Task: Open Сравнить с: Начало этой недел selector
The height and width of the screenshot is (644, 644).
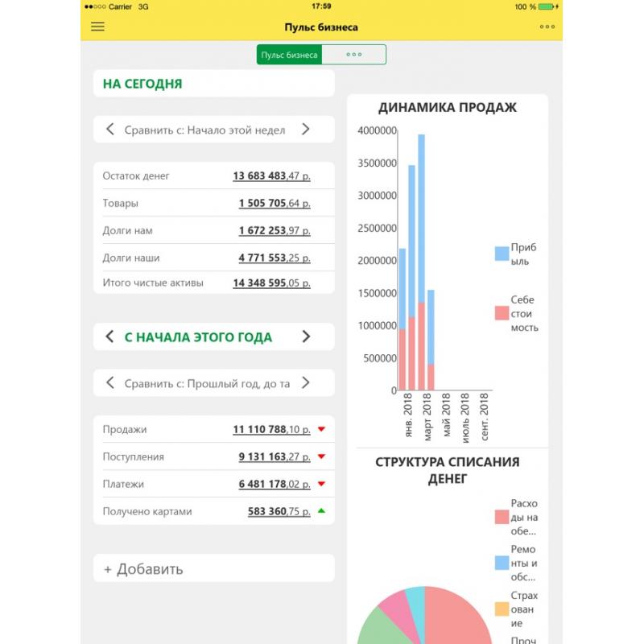Action: tap(204, 130)
